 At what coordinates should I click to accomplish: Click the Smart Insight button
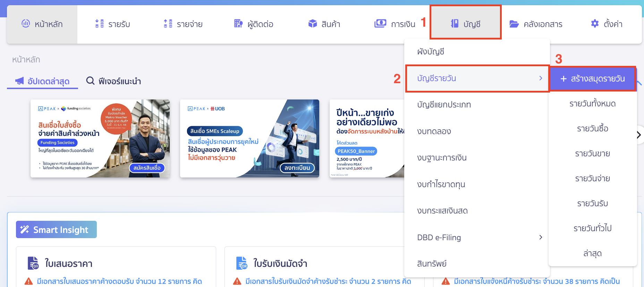[56, 229]
